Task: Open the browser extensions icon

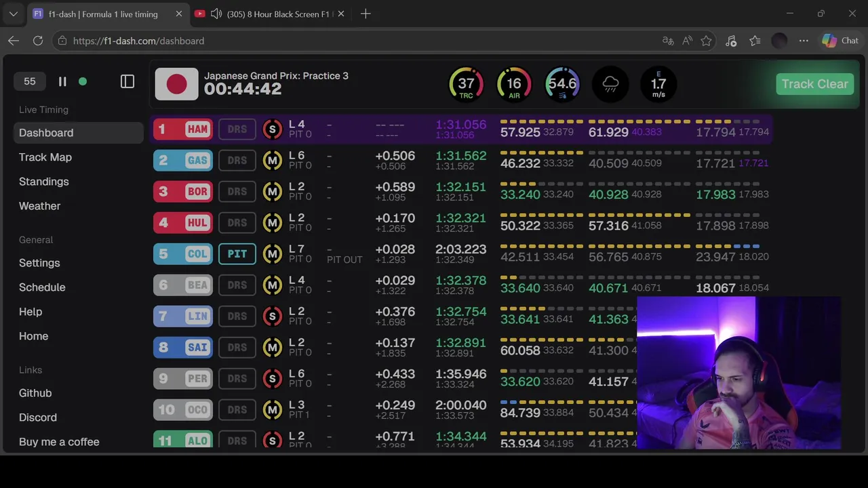Action: 731,41
